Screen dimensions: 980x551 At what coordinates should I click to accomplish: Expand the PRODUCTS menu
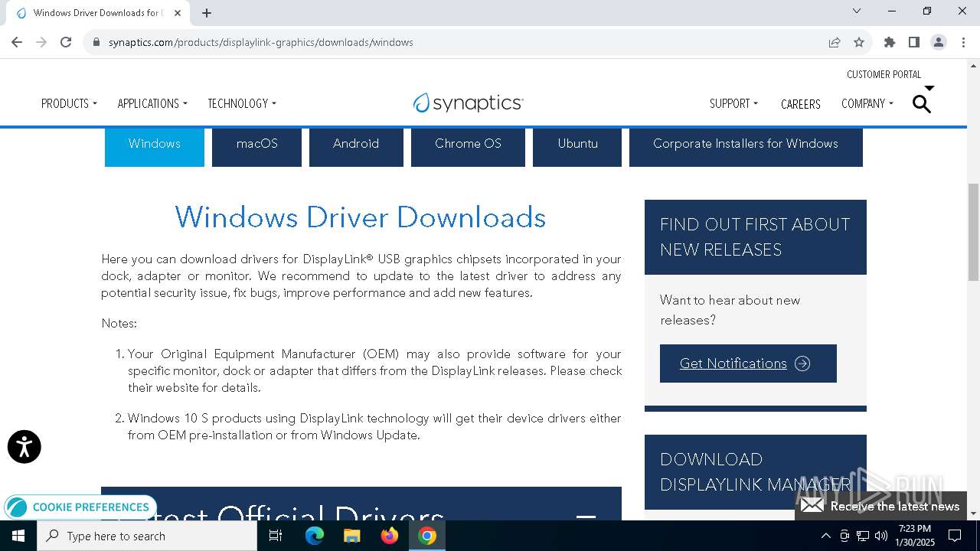[x=69, y=103]
